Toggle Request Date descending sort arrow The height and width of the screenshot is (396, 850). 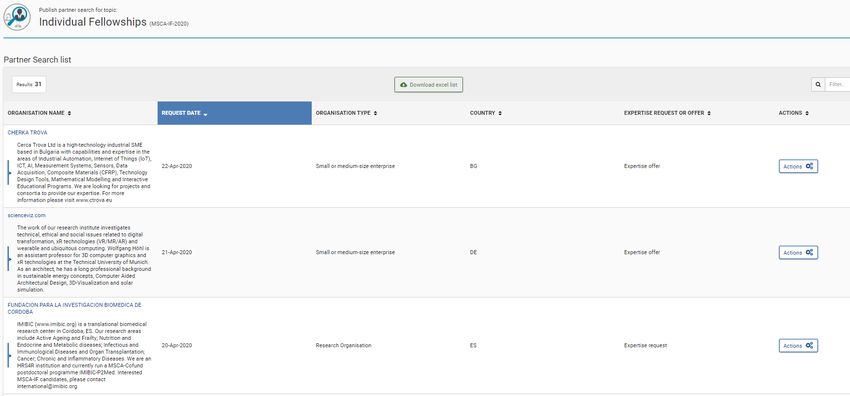(205, 114)
